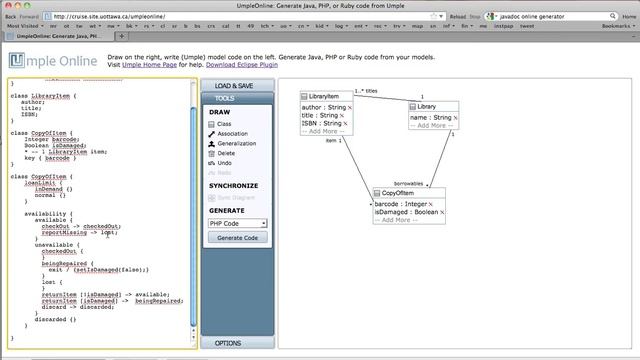Expand the OPTIONS panel
Screen dimensions: 640x360
click(238, 343)
